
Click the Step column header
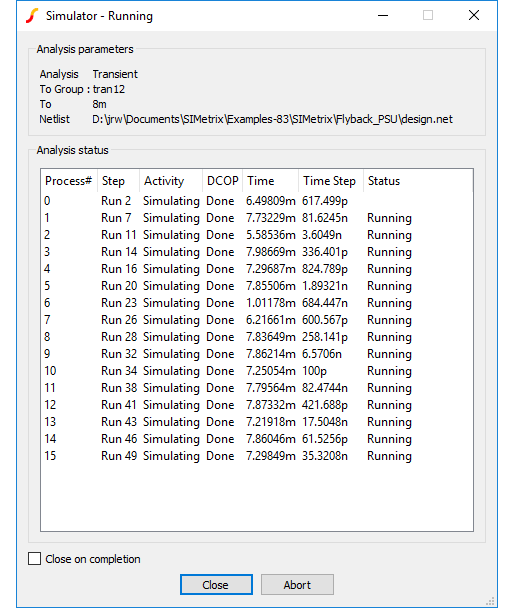pyautogui.click(x=118, y=181)
